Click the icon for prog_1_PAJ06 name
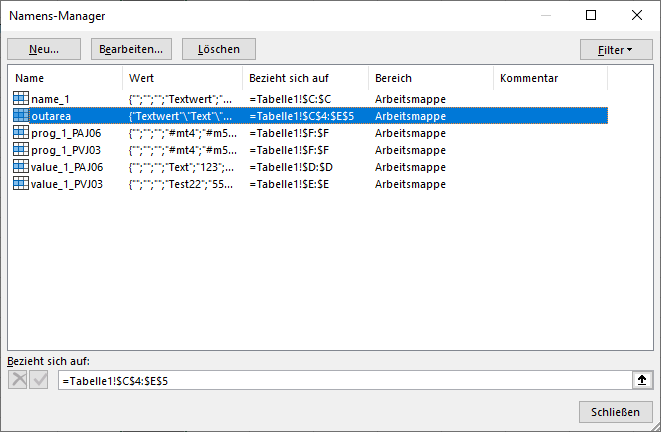 point(21,133)
